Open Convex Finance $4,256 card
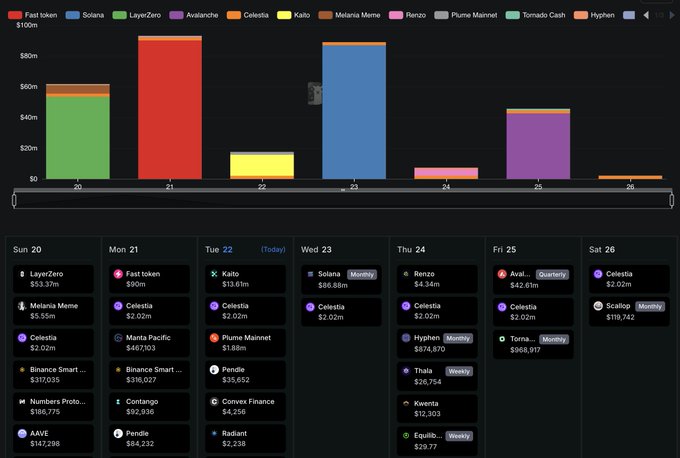The image size is (680, 458). coord(245,406)
